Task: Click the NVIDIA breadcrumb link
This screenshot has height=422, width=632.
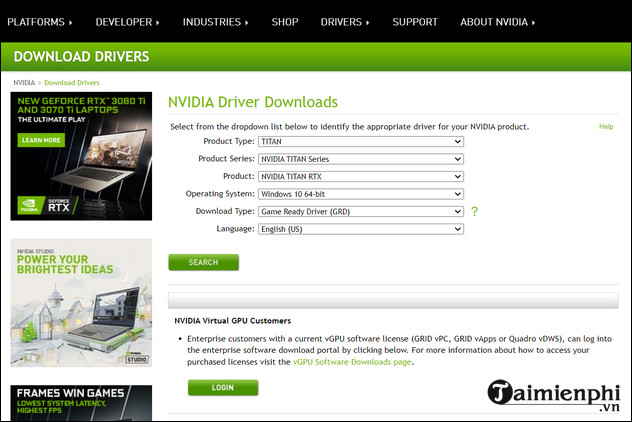Action: [x=24, y=83]
